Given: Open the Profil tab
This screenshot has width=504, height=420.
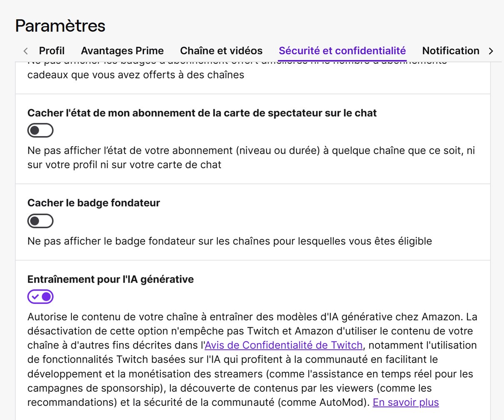Looking at the screenshot, I should point(52,51).
